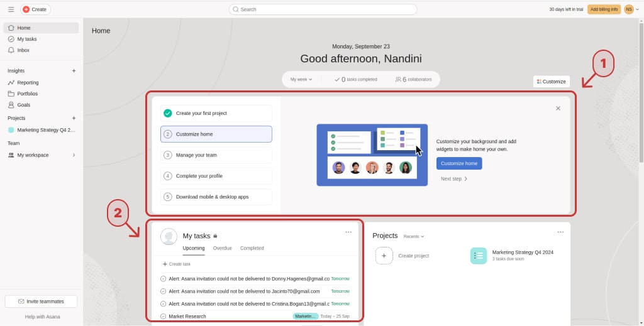Open Marketing Strategy Q4 project in sidebar
The image size is (644, 326).
pyautogui.click(x=41, y=130)
